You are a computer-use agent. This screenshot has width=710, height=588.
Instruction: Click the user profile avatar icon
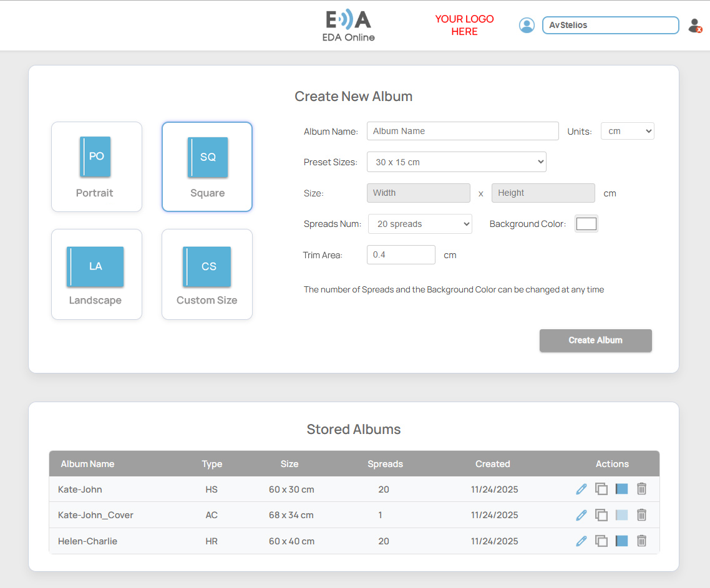coord(527,25)
